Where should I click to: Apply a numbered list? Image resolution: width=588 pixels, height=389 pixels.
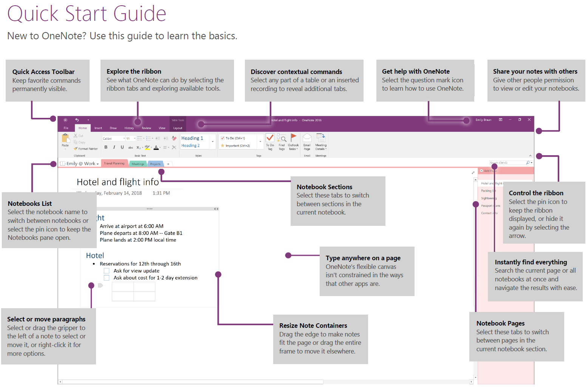pos(149,139)
